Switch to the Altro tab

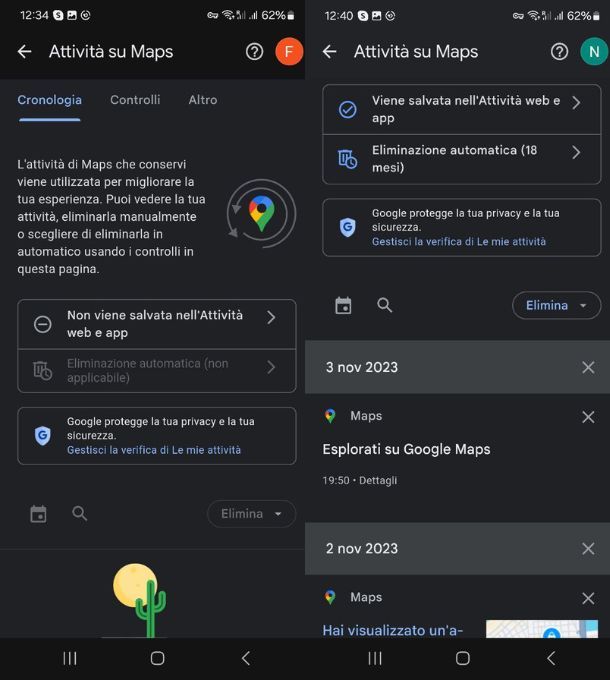[202, 100]
